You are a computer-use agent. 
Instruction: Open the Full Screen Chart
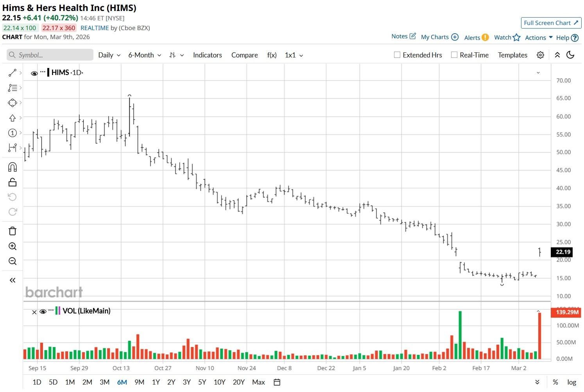pyautogui.click(x=551, y=23)
